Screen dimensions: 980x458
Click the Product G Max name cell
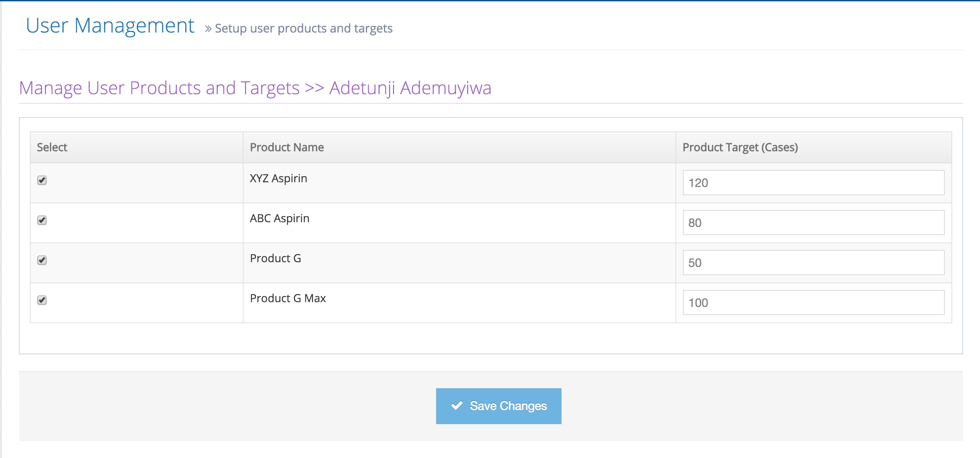288,298
